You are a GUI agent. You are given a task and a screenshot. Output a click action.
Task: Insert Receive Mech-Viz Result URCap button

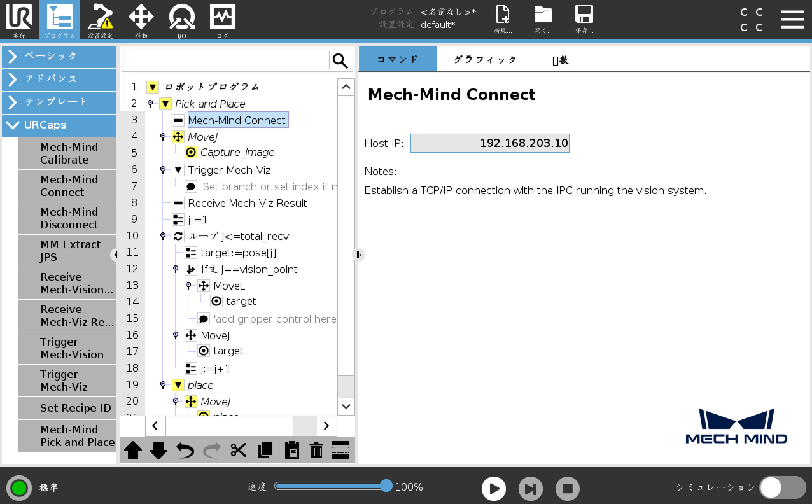click(67, 316)
